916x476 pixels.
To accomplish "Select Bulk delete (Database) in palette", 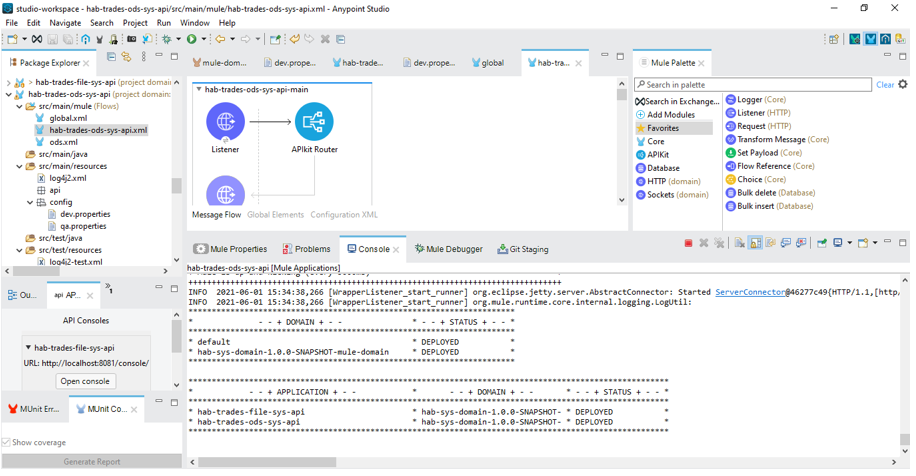I will 771,192.
